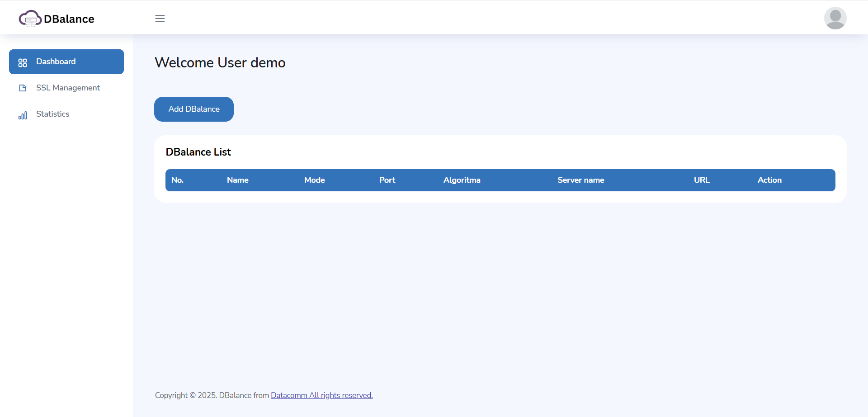Select the Dashboard menu item label
This screenshot has height=417, width=868.
pyautogui.click(x=56, y=62)
